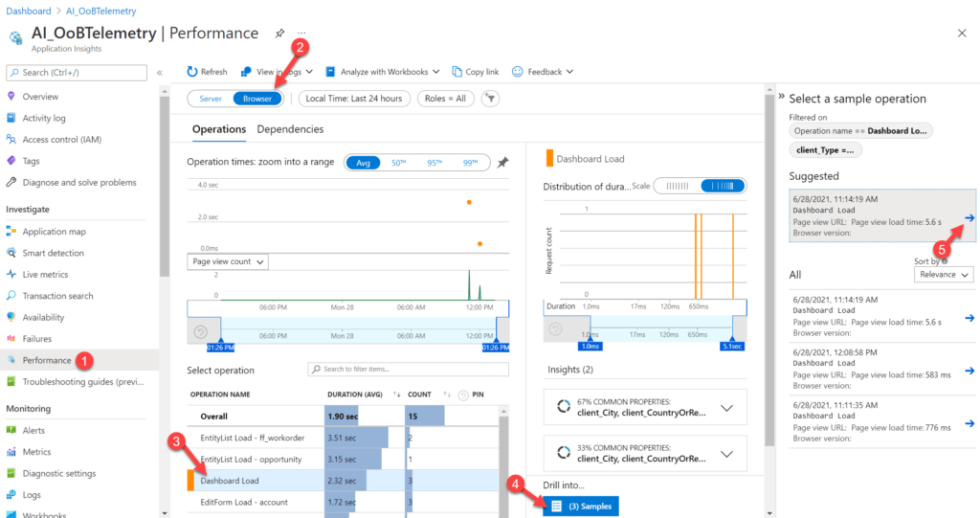
Task: Open the Page view count dropdown
Action: 228,261
